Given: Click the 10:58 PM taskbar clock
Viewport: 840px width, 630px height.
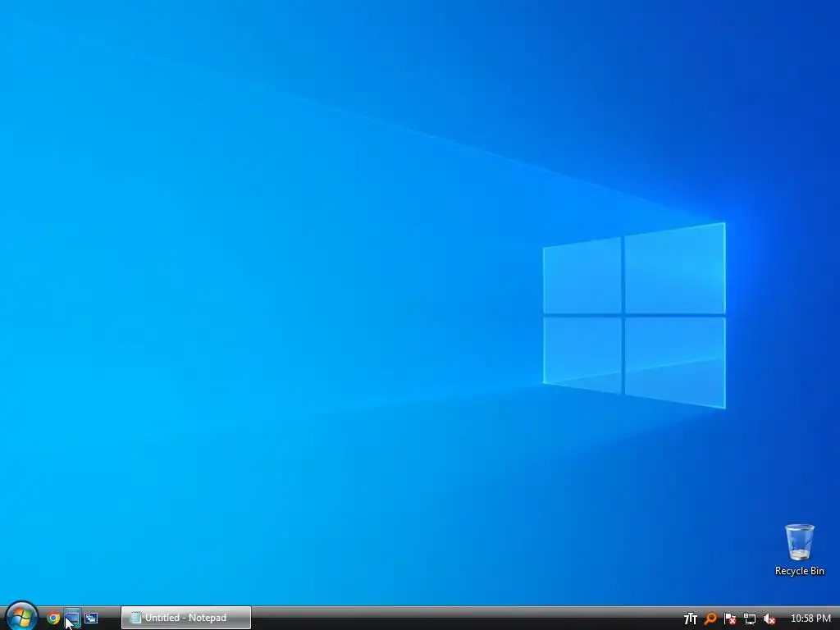Looking at the screenshot, I should tap(810, 619).
